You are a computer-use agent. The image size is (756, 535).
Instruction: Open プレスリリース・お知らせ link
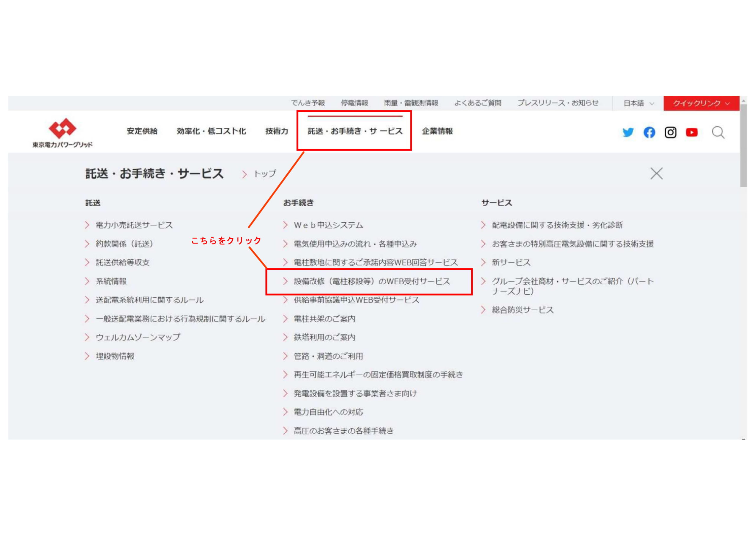point(558,103)
